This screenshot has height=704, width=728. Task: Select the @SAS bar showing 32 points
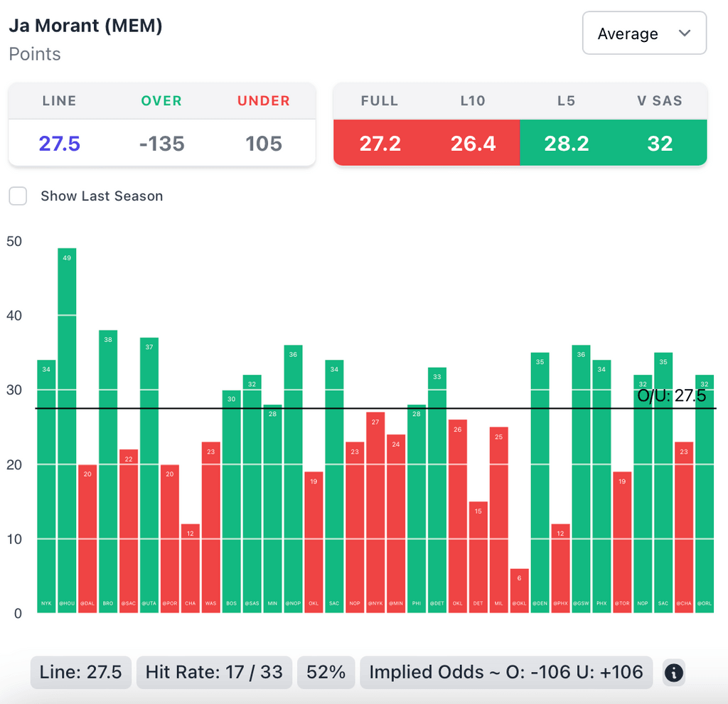pyautogui.click(x=252, y=494)
